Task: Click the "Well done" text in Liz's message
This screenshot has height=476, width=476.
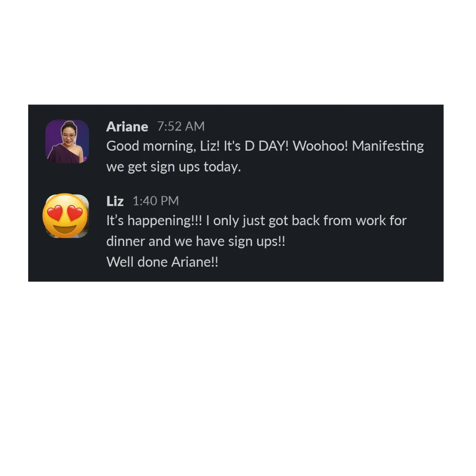Action: [x=137, y=262]
